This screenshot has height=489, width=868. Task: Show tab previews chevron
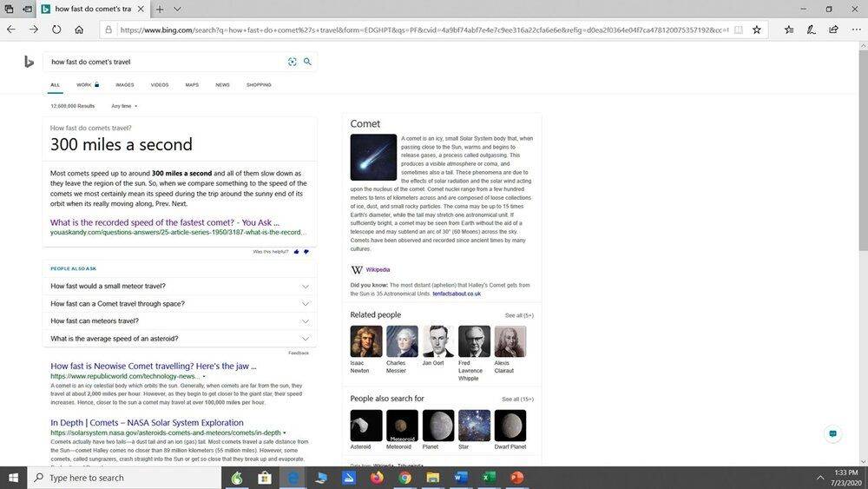click(x=177, y=9)
